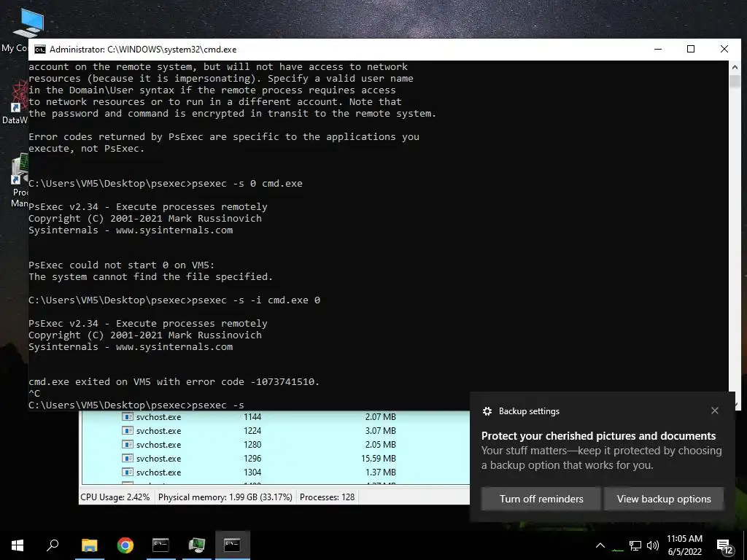The width and height of the screenshot is (747, 560).
Task: Show hidden system tray icons
Action: tap(600, 545)
